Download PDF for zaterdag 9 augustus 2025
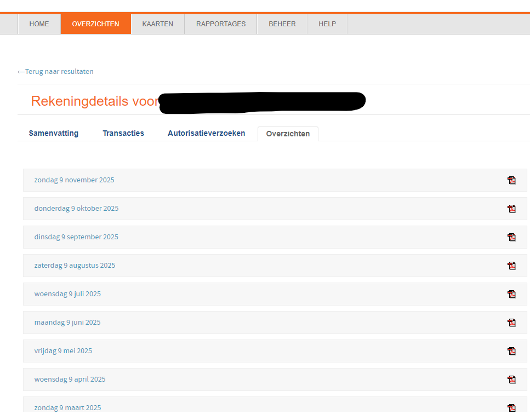The image size is (530, 420). point(511,266)
